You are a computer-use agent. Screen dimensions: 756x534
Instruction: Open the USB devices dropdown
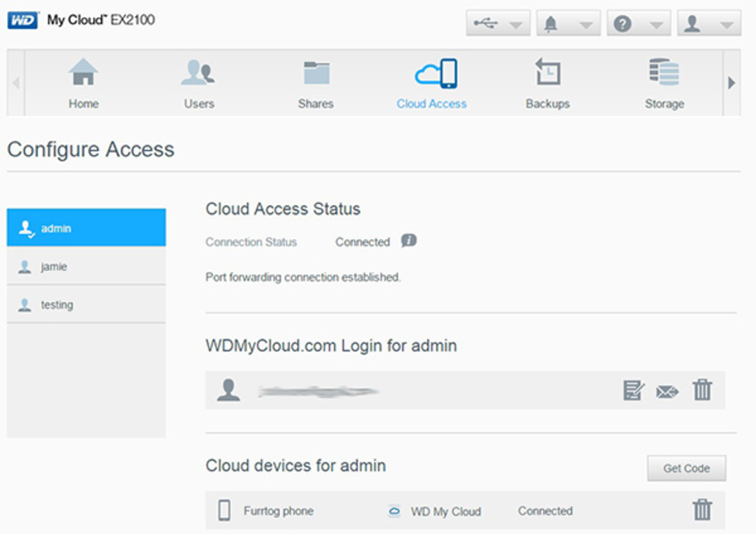[497, 23]
